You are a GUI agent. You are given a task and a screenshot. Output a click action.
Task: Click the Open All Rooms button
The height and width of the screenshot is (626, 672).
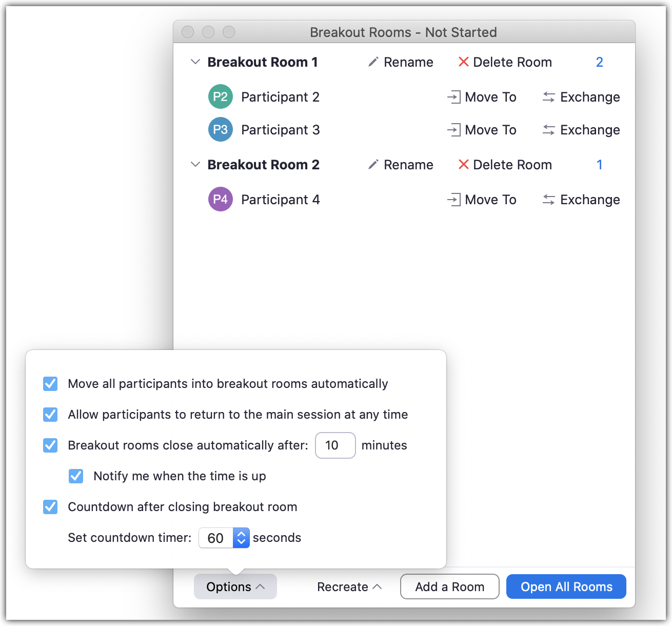click(x=566, y=586)
